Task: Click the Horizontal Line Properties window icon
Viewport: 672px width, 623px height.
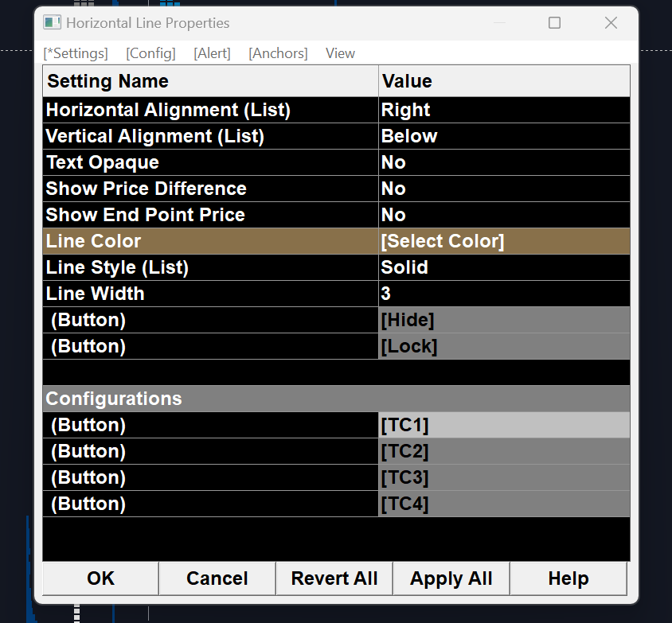Action: [53, 23]
